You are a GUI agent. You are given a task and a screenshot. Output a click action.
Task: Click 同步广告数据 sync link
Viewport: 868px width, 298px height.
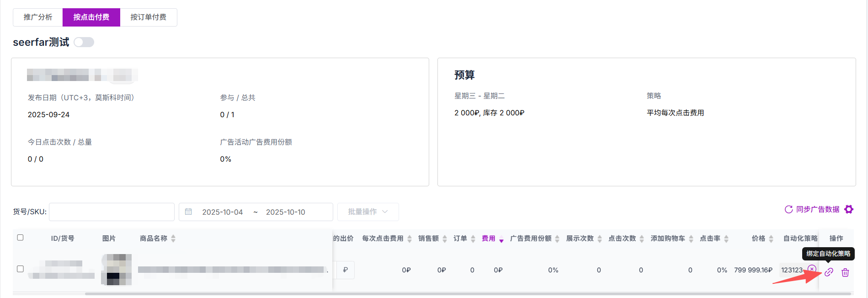click(812, 209)
